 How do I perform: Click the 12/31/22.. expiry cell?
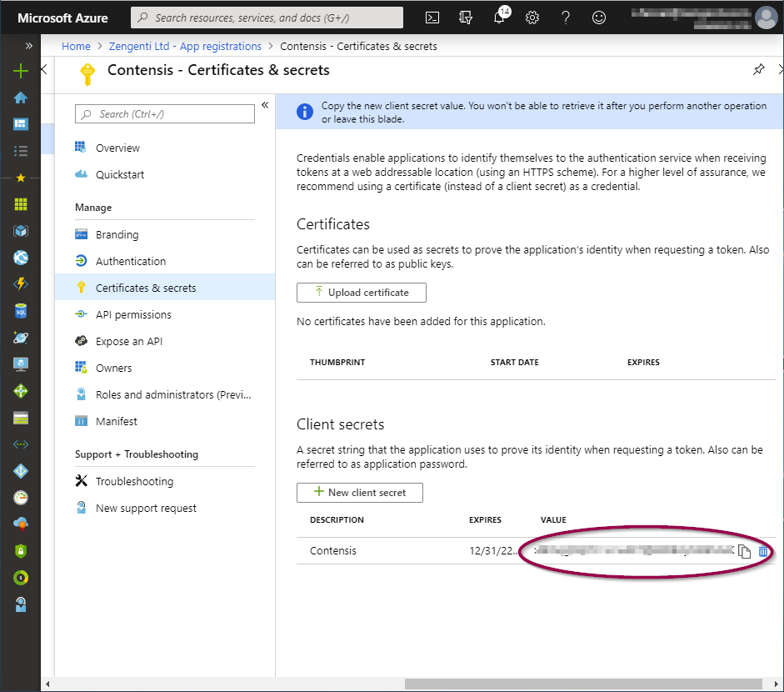point(493,550)
